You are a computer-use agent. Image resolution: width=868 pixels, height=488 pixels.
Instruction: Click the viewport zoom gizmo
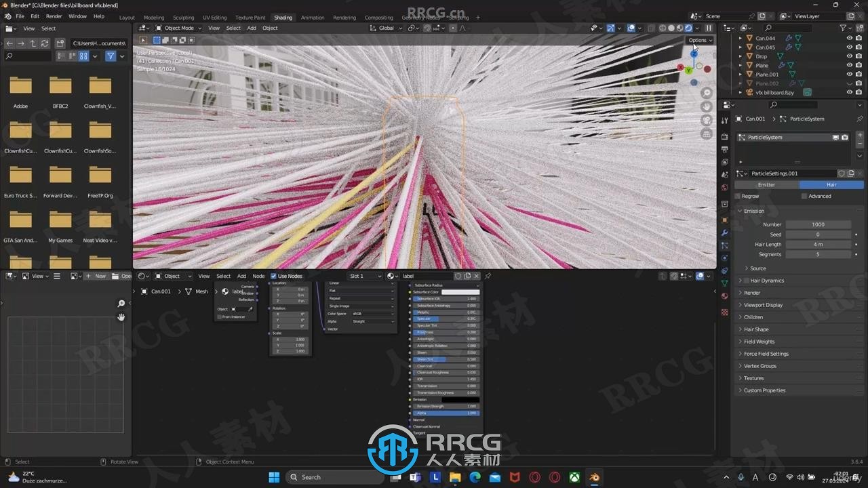click(x=707, y=93)
